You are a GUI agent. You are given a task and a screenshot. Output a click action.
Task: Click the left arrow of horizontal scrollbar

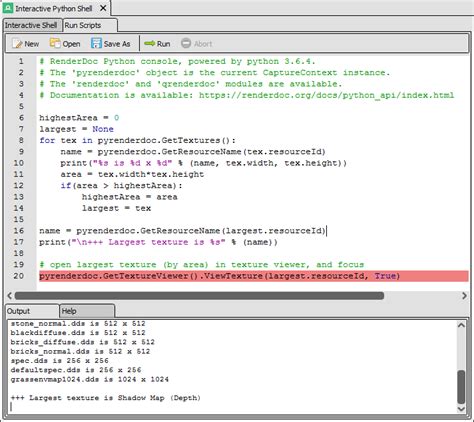[x=9, y=296]
